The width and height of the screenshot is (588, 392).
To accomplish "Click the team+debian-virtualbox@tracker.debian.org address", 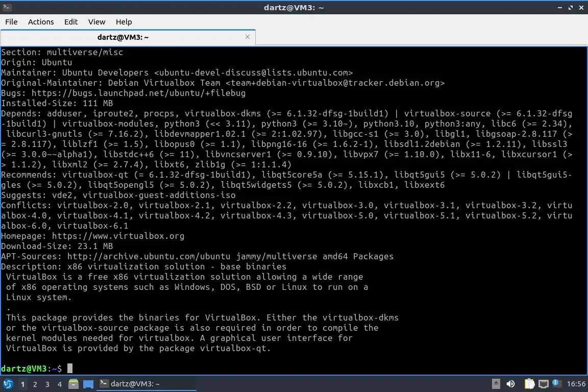I will coord(335,83).
